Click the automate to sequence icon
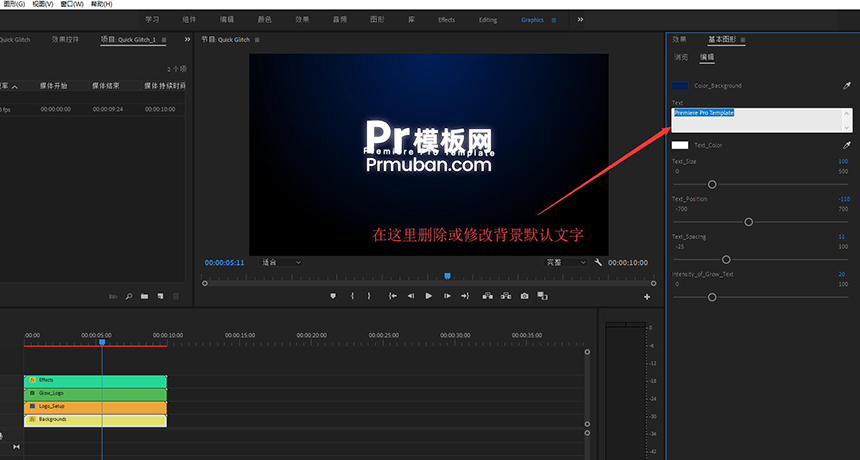This screenshot has width=860, height=460. click(113, 297)
